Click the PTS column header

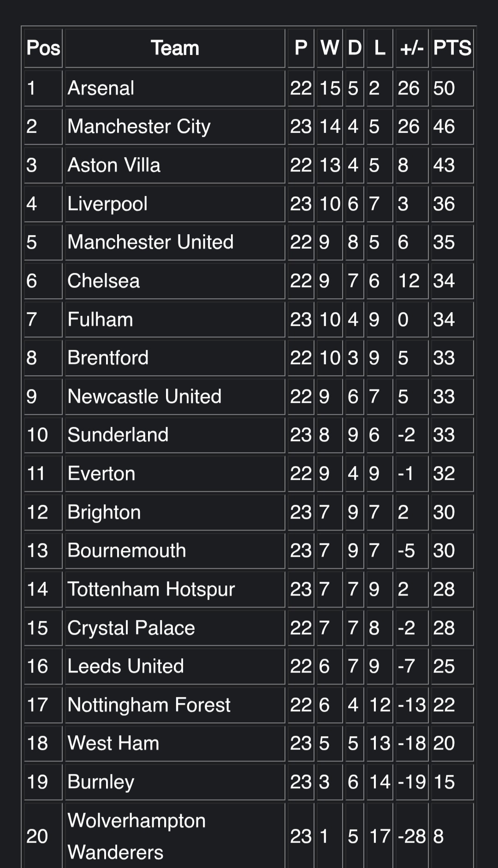click(452, 48)
